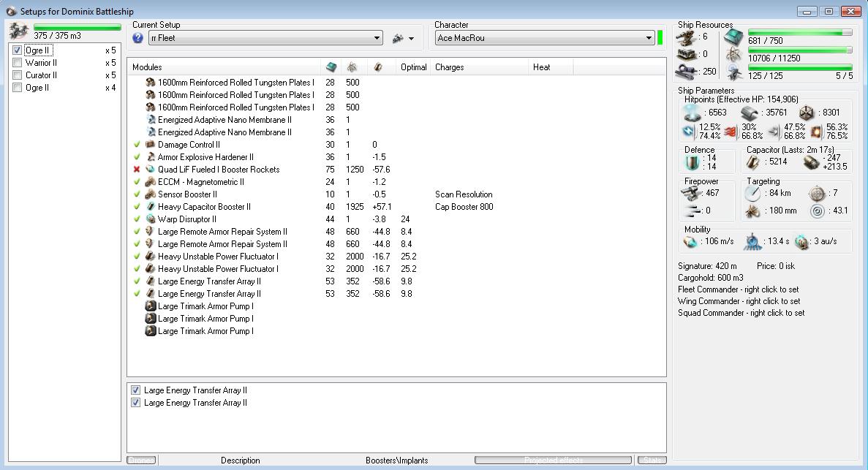The width and height of the screenshot is (868, 470).
Task: Switch to the Description tab
Action: 241,460
